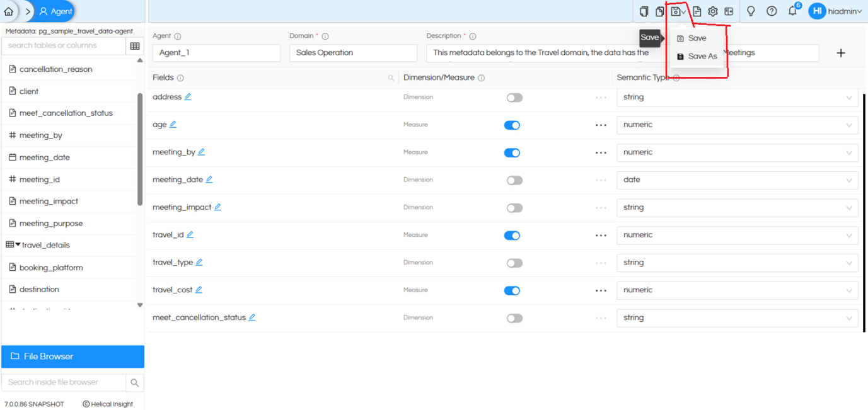
Task: Open the meeting_impact semantic type dropdown
Action: pos(737,208)
